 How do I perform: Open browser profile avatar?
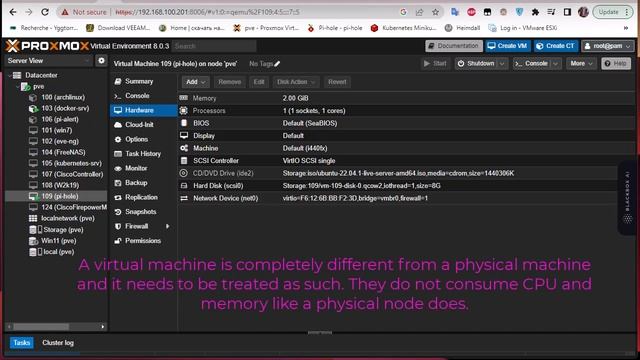tap(583, 12)
